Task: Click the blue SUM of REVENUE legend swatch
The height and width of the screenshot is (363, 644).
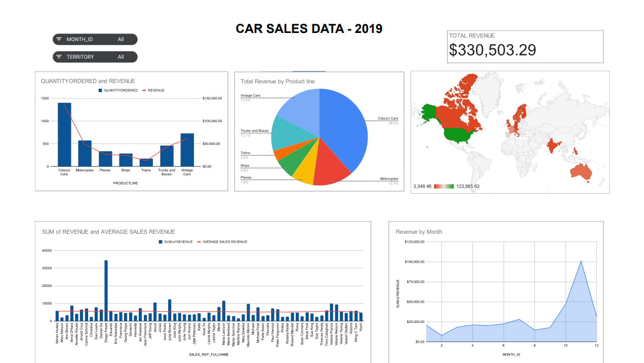Action: pyautogui.click(x=160, y=242)
